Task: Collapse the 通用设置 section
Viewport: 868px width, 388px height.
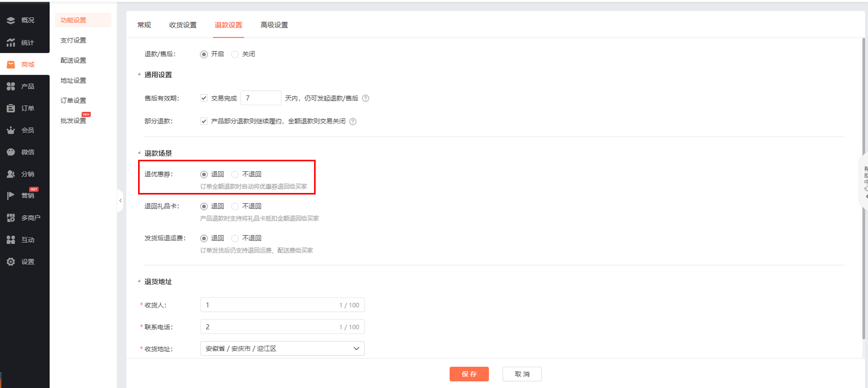Action: click(139, 75)
